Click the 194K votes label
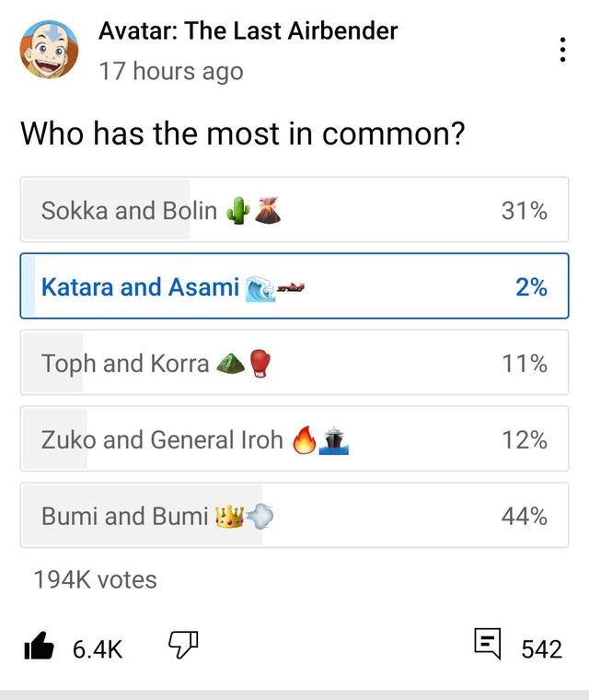This screenshot has height=700, width=589. point(95,579)
